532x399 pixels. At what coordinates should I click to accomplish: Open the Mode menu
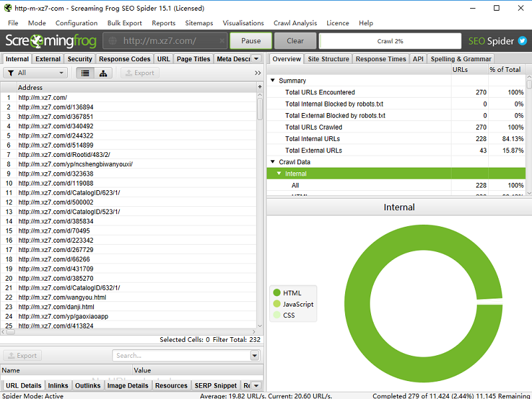pos(37,23)
